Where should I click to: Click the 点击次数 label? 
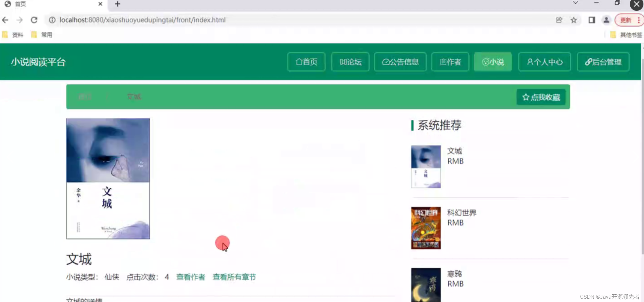[x=142, y=277]
